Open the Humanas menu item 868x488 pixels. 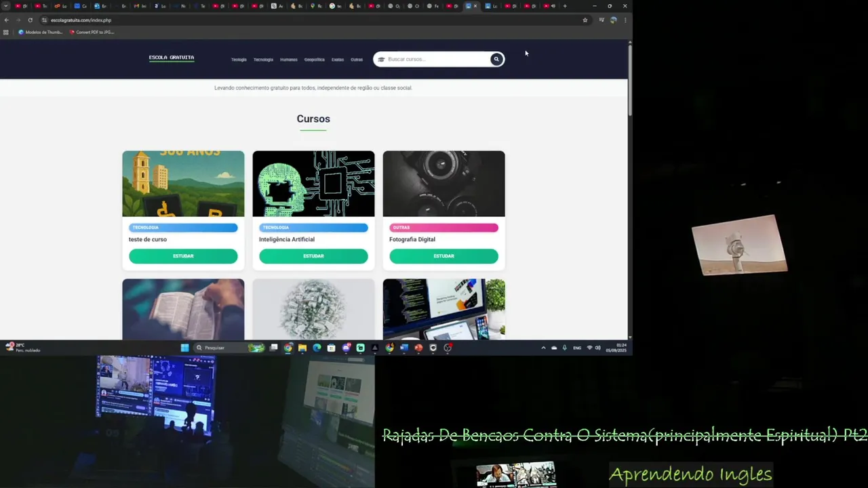point(289,60)
